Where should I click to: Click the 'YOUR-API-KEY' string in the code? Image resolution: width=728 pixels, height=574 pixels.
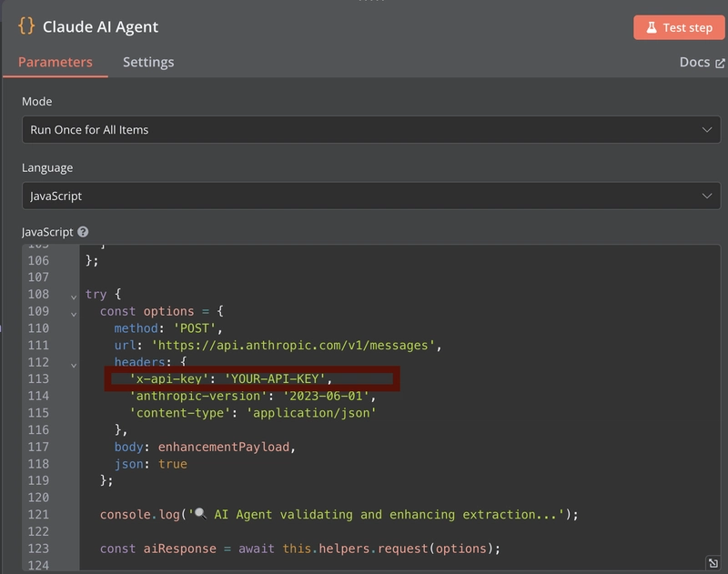(275, 378)
